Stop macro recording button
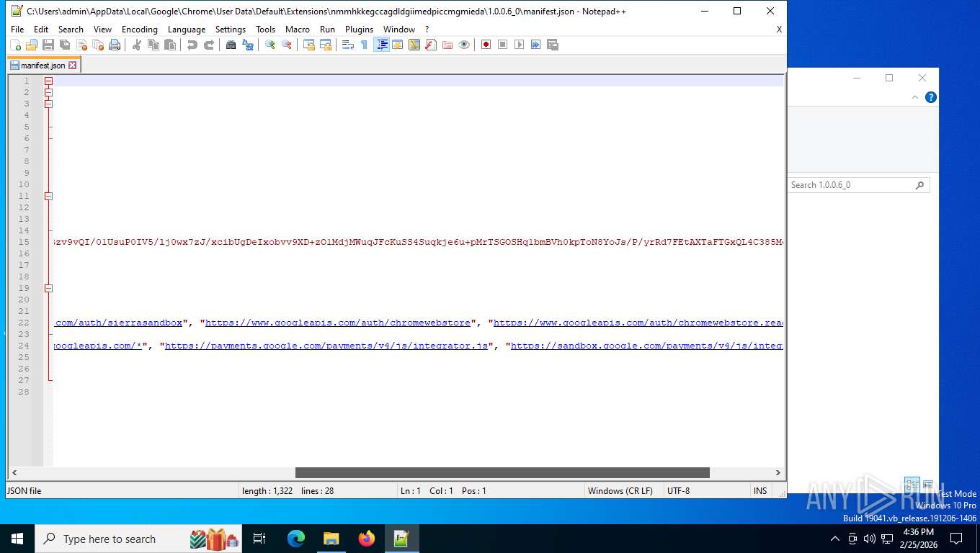 pos(502,45)
